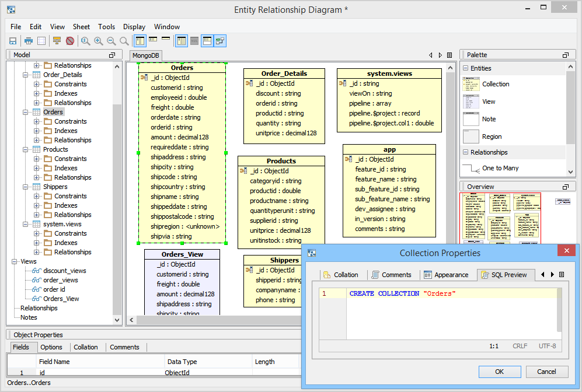Select the Collection entity in Palette

[495, 84]
